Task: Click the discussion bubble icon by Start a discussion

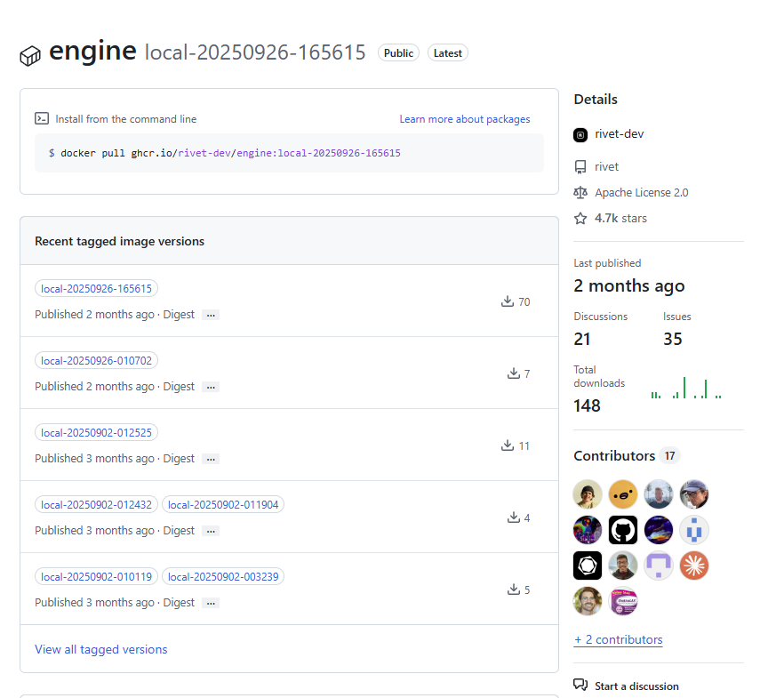Action: tap(580, 685)
